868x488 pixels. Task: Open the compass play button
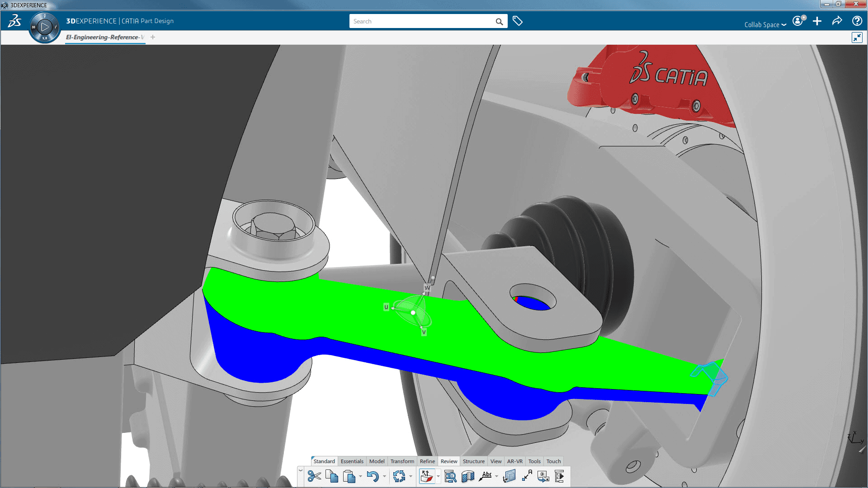click(45, 27)
